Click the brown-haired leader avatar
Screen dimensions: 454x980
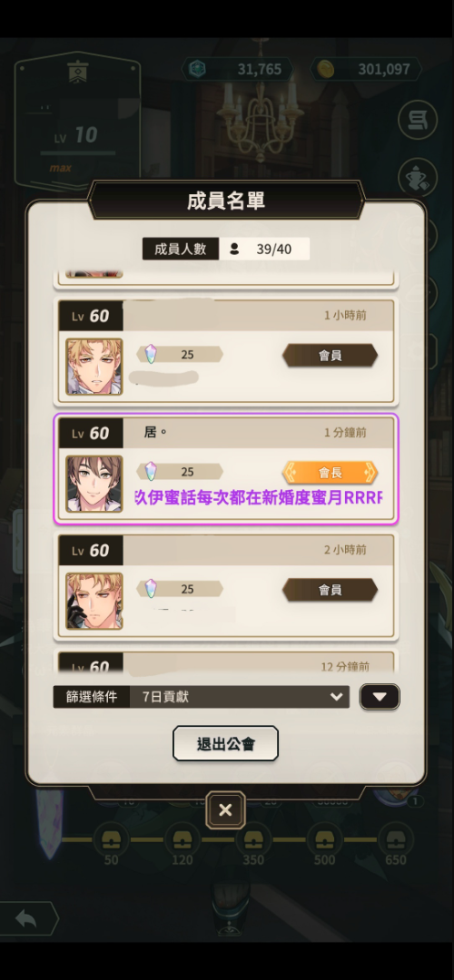point(94,484)
